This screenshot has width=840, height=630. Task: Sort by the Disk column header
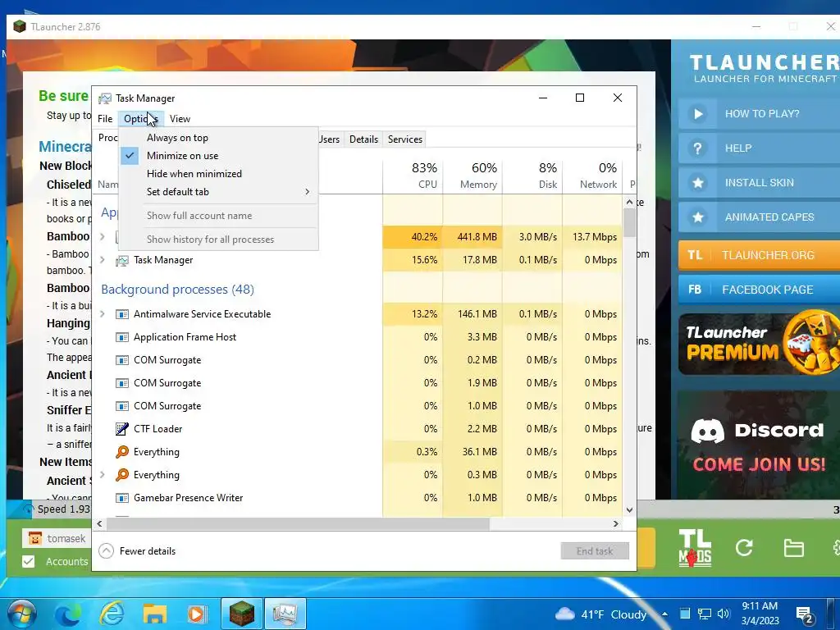[x=532, y=176]
